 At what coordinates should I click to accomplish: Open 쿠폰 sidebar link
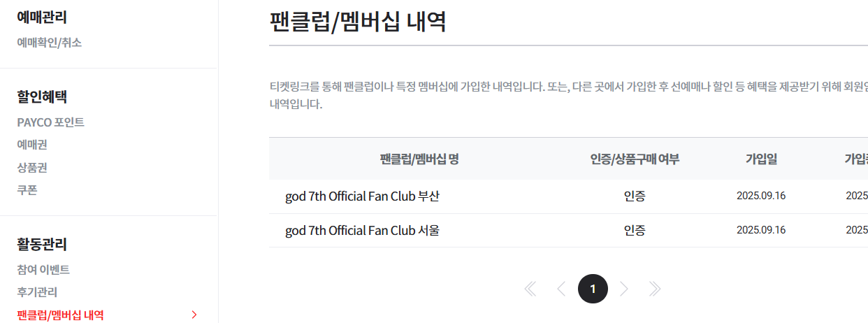click(x=27, y=190)
